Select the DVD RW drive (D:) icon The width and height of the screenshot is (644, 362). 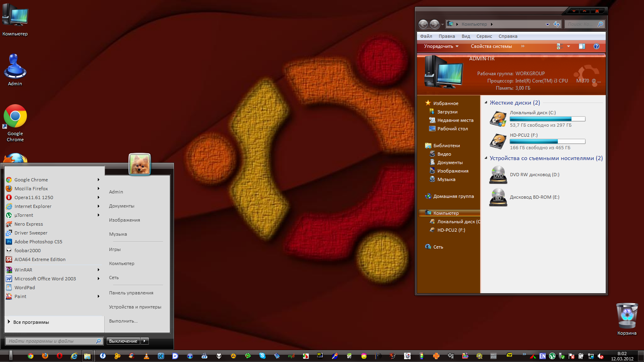(498, 175)
